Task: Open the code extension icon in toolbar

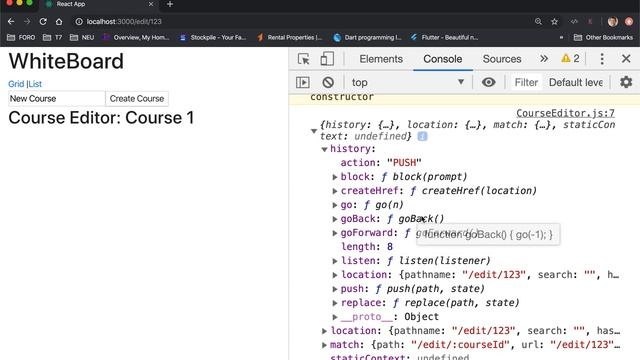Action: point(574,22)
